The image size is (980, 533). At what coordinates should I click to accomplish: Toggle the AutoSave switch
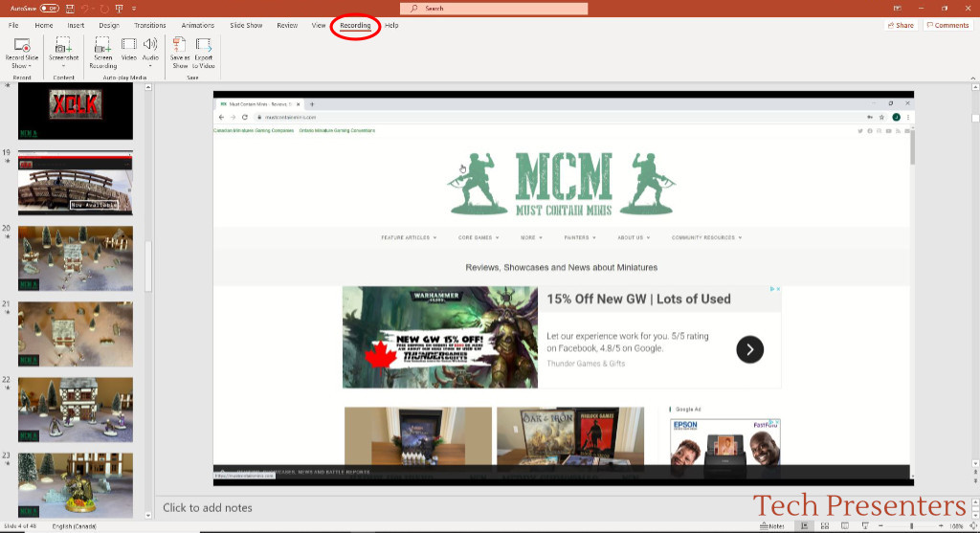[x=50, y=8]
